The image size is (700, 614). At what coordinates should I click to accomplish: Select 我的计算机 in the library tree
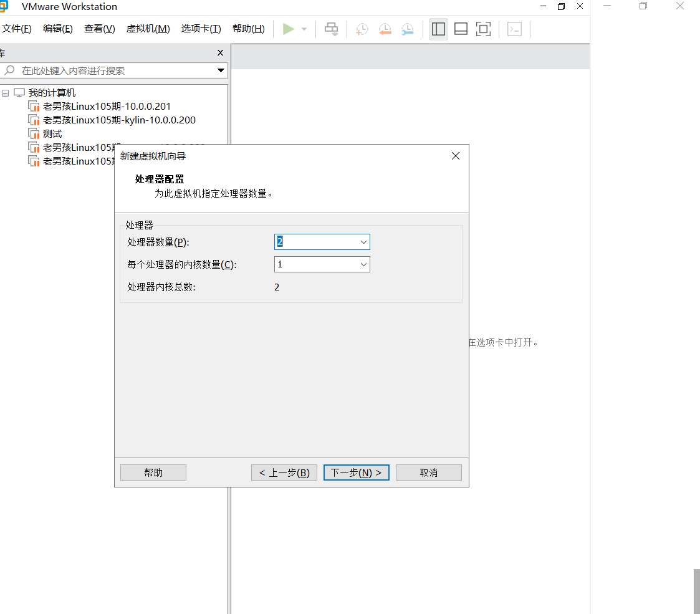click(52, 93)
